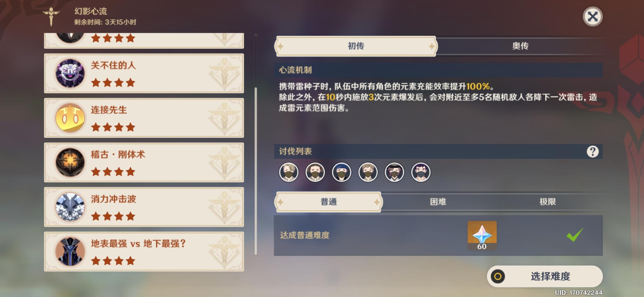644x297 pixels.
Task: Open the 讨伐列表 help question mark
Action: pos(593,152)
